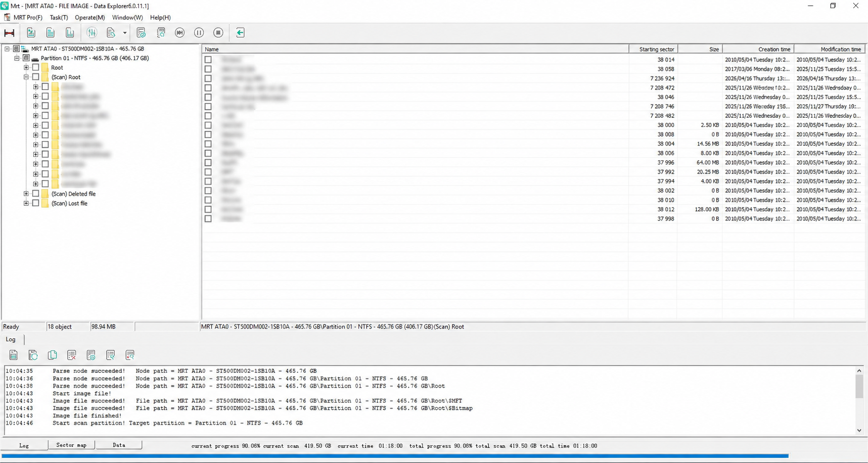The width and height of the screenshot is (868, 463).
Task: Click the circular waveform toolbar icon
Action: tap(92, 33)
